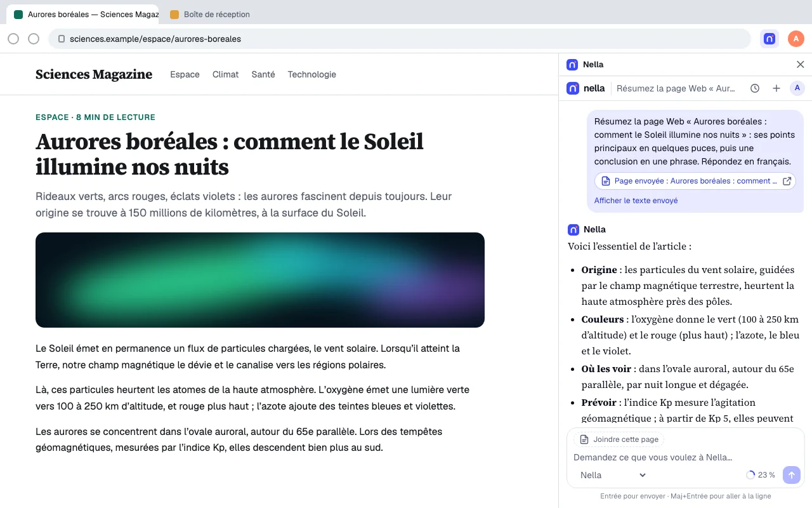Open the Nella model selector dropdown
The width and height of the screenshot is (812, 508).
tap(613, 475)
